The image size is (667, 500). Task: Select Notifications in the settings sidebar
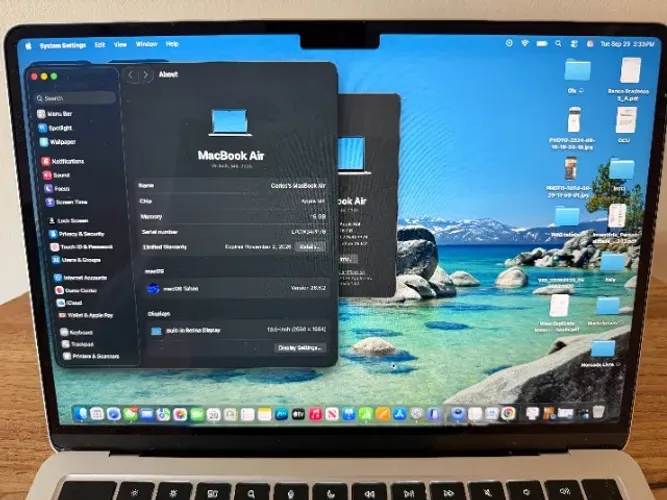click(x=63, y=161)
